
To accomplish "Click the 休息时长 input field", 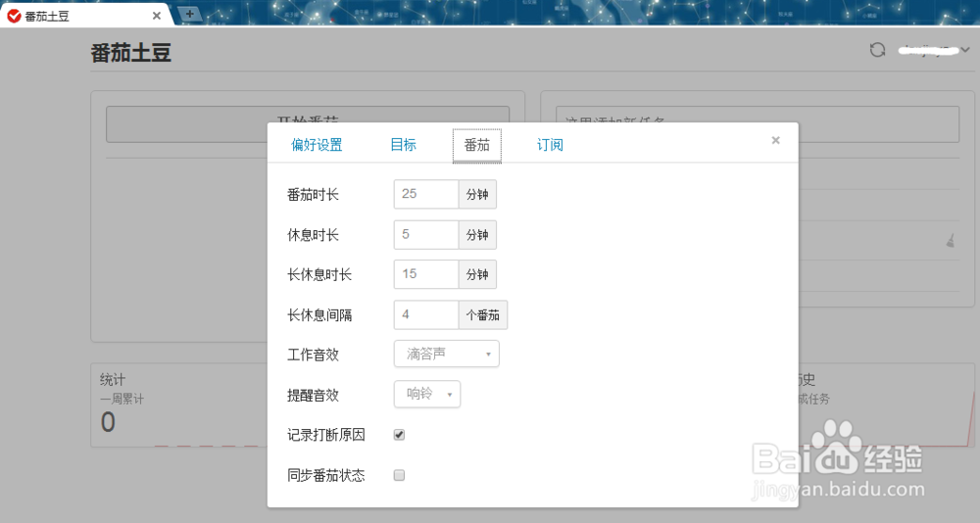I will [426, 234].
